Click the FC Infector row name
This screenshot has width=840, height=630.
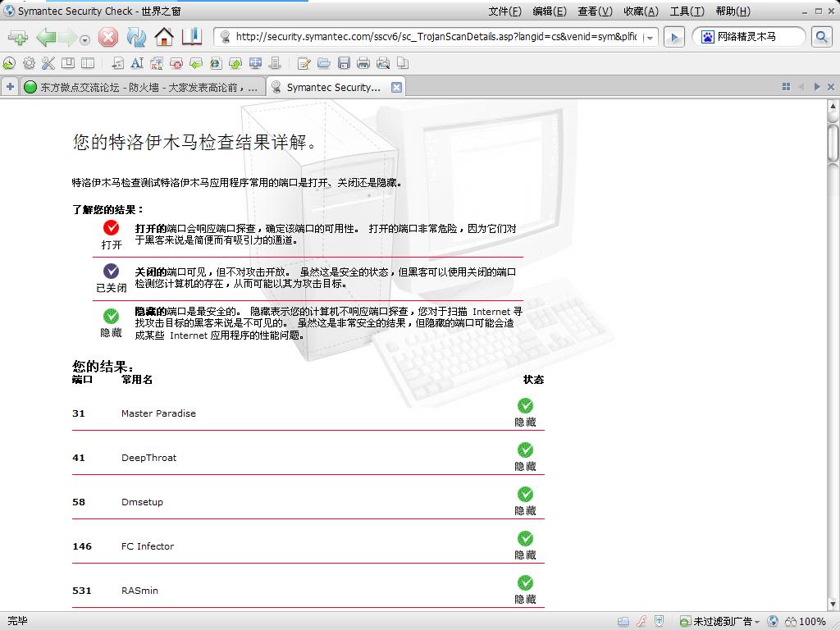(x=148, y=546)
